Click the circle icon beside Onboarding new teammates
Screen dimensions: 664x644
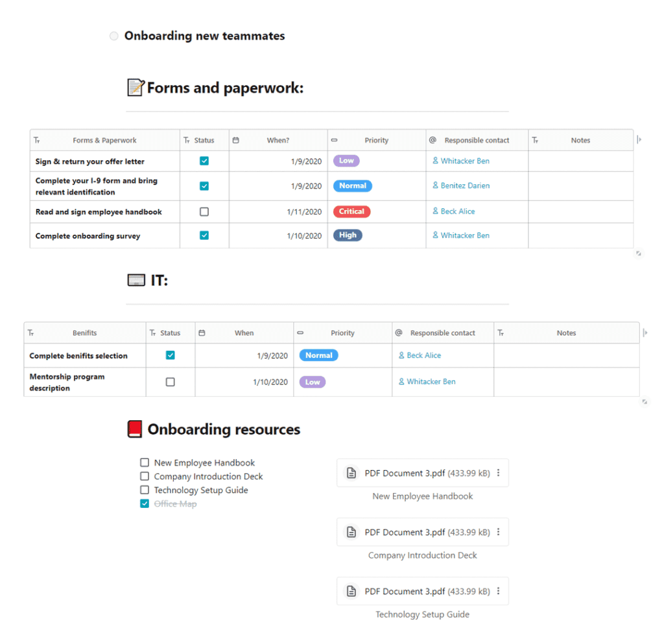pyautogui.click(x=114, y=36)
